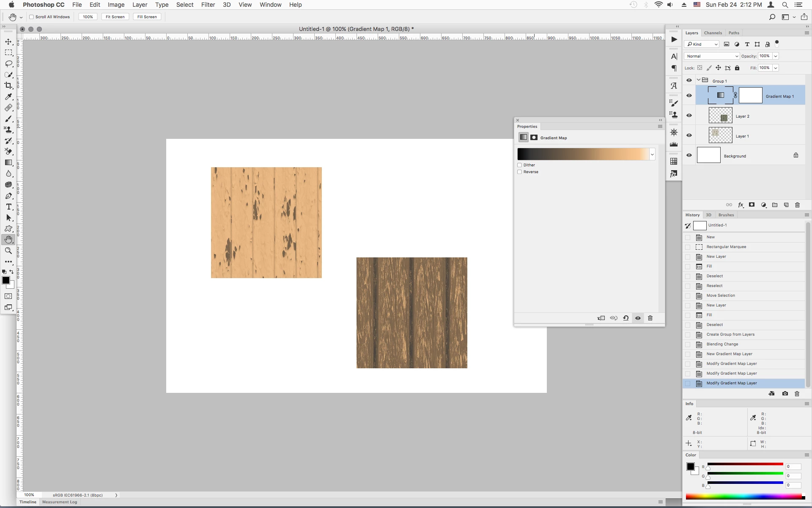Image resolution: width=812 pixels, height=508 pixels.
Task: Check Scroll All Windows option
Action: coord(31,17)
